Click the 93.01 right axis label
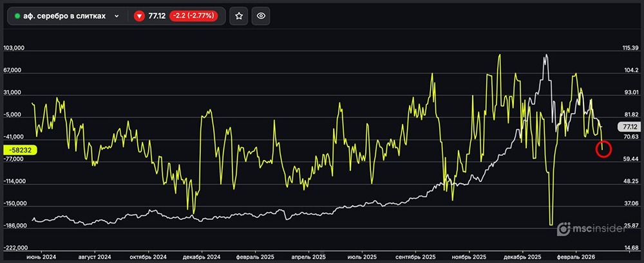The height and width of the screenshot is (263, 644). coord(631,93)
